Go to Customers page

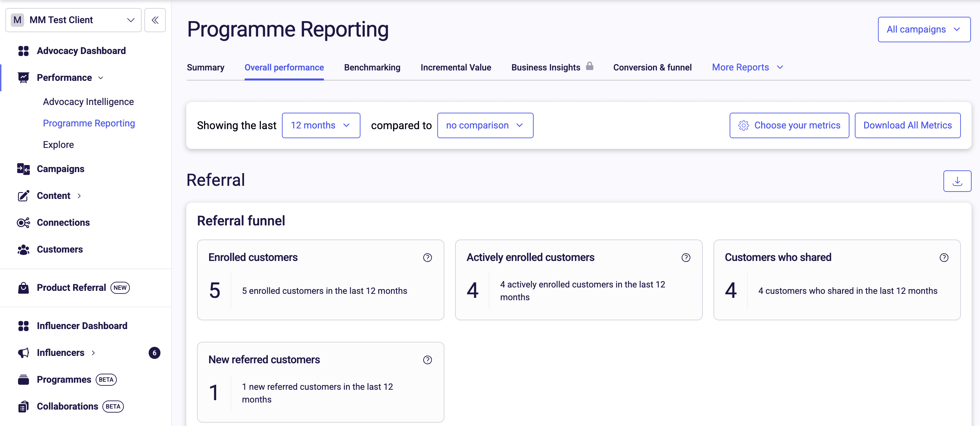tap(60, 250)
